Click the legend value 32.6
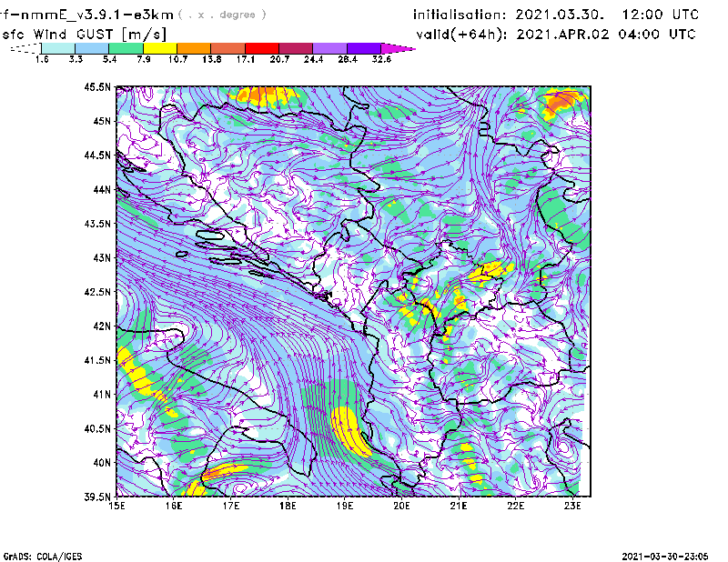 point(381,59)
